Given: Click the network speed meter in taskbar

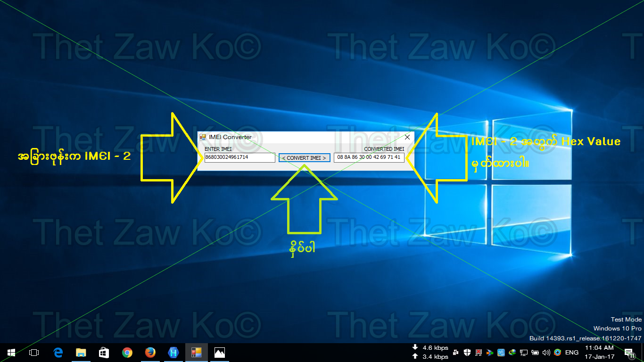Looking at the screenshot, I should click(x=429, y=352).
